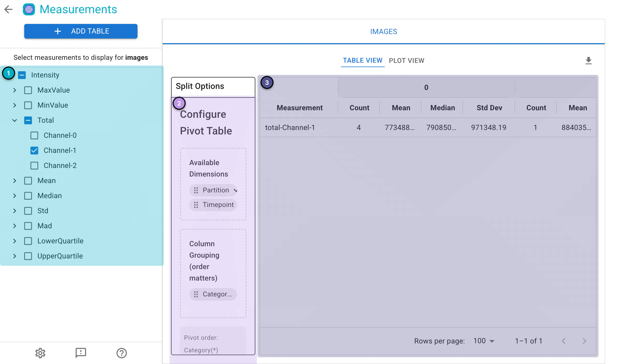Go to previous page of table
Viewport: 624px width, 364px height.
coord(564,341)
